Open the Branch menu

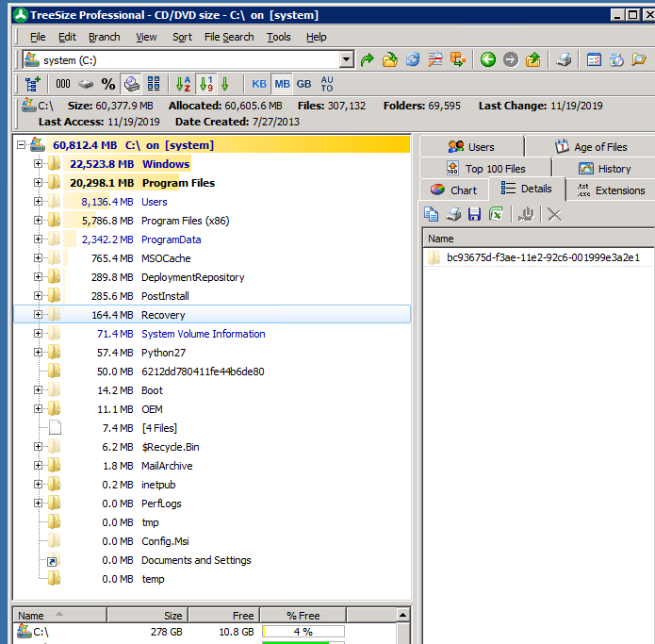105,37
